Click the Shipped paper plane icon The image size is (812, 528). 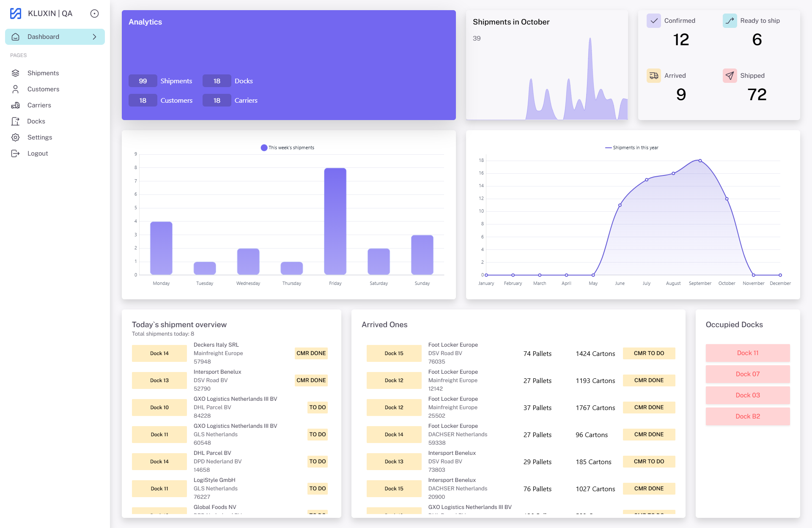(x=730, y=76)
